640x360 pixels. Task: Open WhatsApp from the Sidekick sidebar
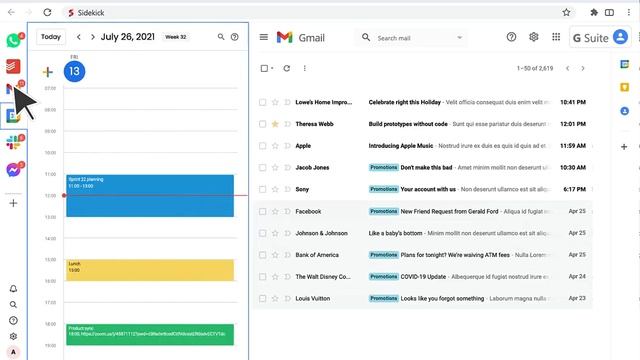click(13, 40)
